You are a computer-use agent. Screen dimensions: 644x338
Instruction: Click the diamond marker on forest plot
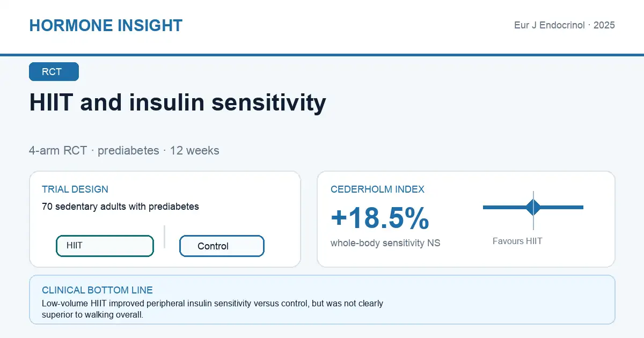(533, 207)
